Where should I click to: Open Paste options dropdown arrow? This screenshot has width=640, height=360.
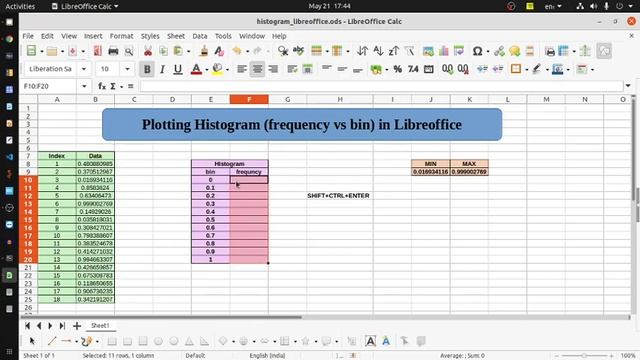pos(188,51)
